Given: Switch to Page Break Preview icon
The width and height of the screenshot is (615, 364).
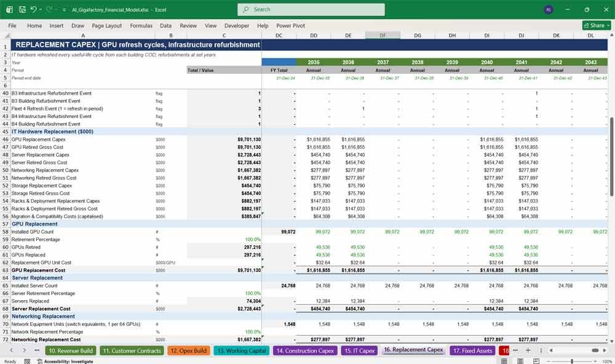Looking at the screenshot, I should tap(536, 361).
